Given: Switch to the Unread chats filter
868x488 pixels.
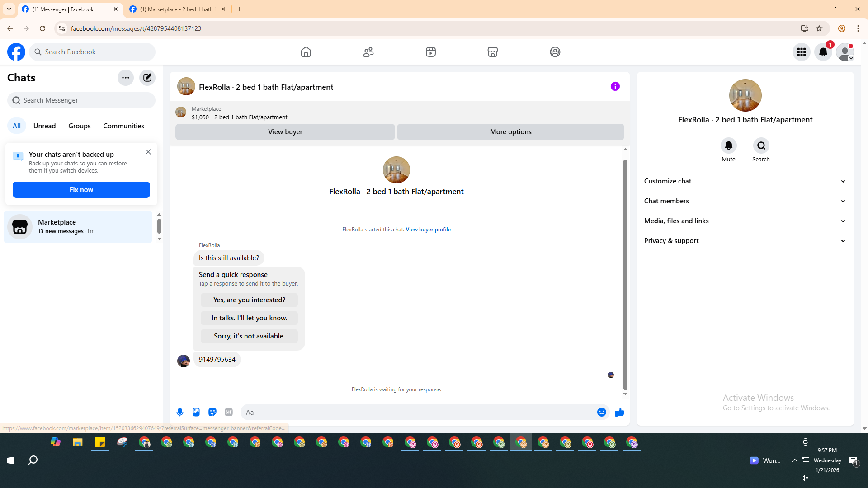Looking at the screenshot, I should click(44, 126).
